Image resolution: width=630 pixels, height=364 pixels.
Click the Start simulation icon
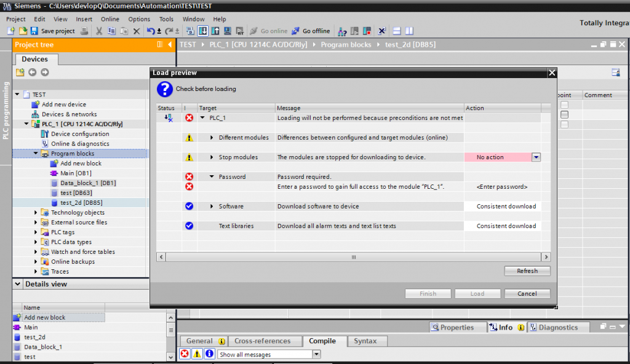pos(228,31)
